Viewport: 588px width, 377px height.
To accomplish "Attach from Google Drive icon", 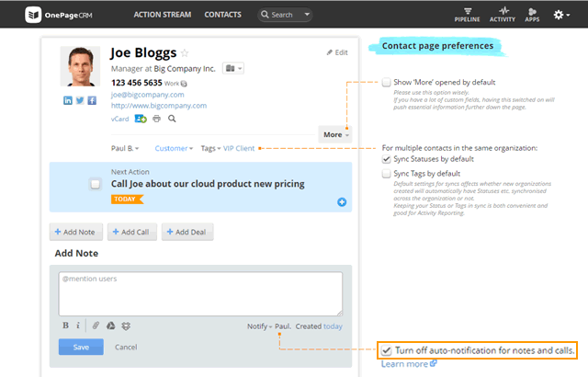I will (x=110, y=326).
